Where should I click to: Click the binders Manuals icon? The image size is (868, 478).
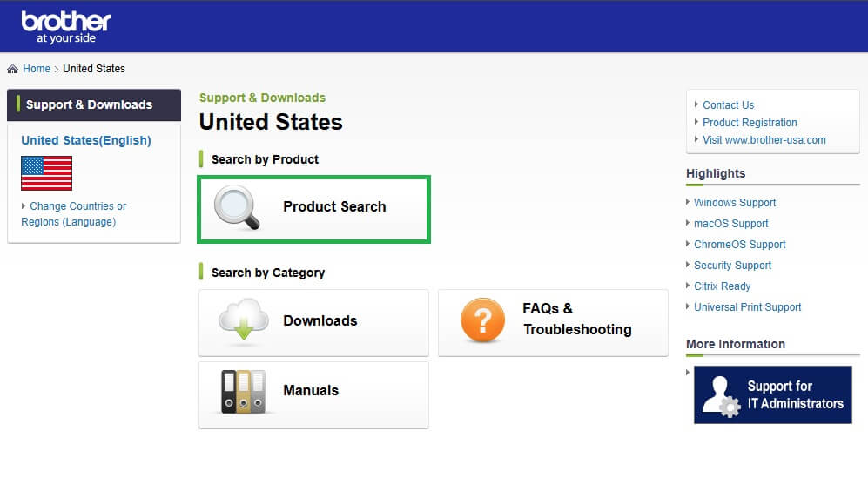242,392
